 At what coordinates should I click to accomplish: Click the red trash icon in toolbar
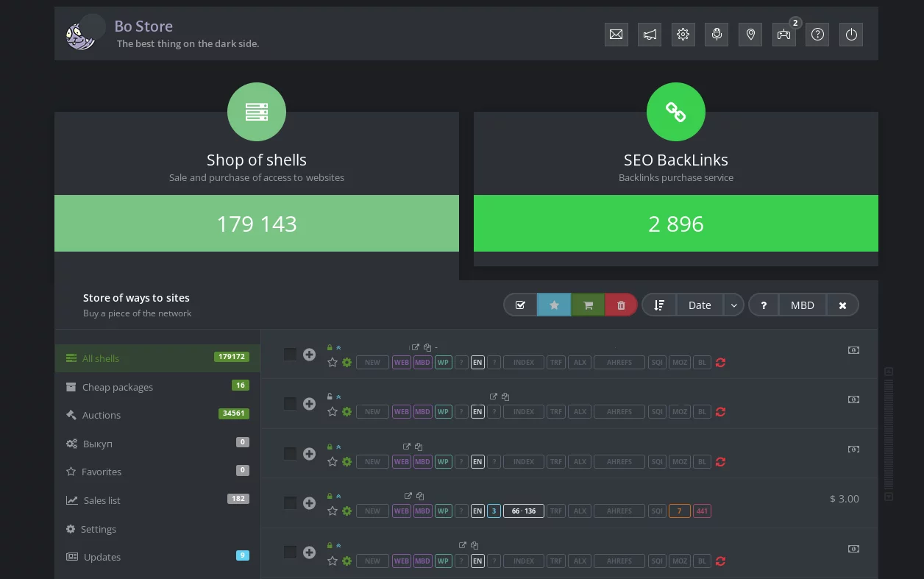pos(621,305)
